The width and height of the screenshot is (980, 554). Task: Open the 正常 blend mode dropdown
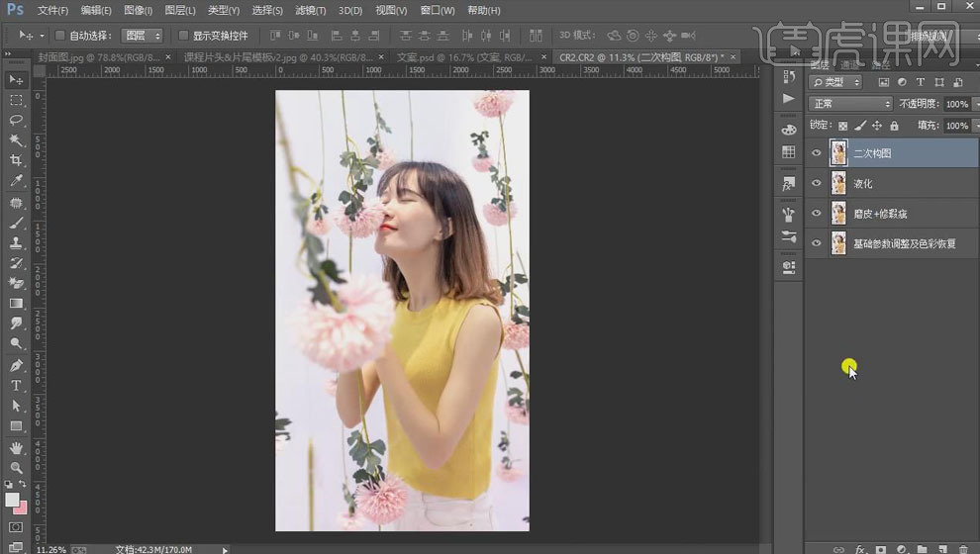tap(850, 104)
